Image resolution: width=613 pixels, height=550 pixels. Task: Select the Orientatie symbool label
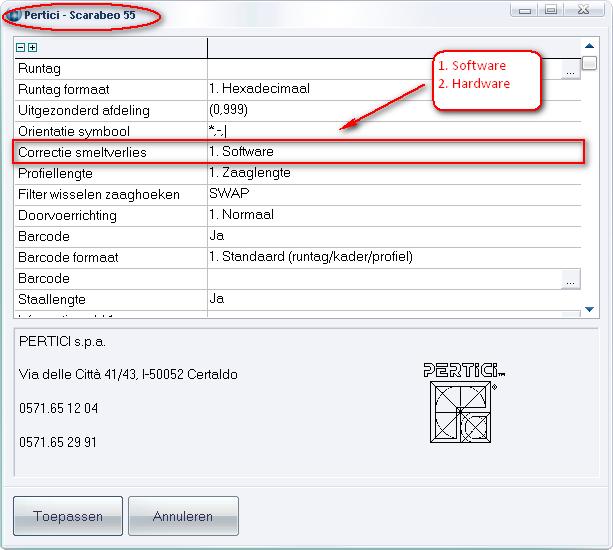[x=74, y=131]
